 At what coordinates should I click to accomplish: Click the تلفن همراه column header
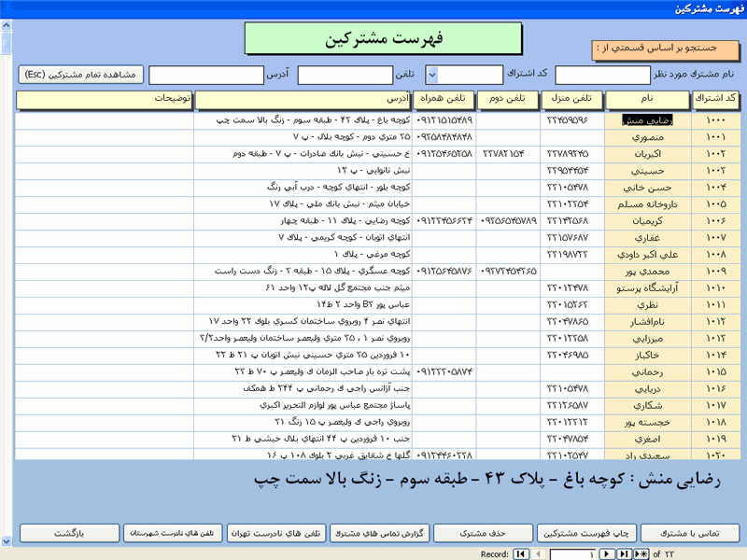443,100
